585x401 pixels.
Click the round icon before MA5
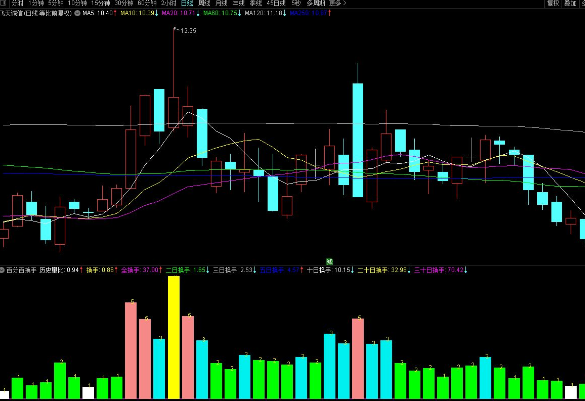[77, 13]
